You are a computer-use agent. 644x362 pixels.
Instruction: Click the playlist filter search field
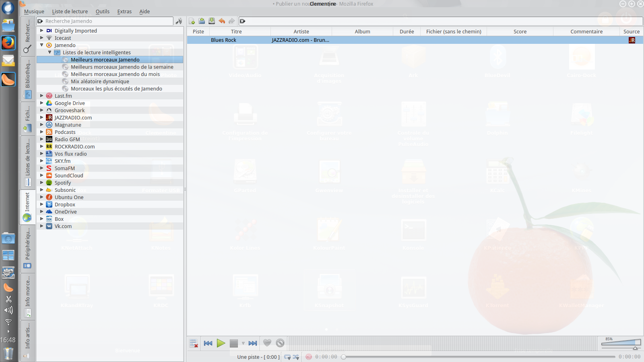[x=440, y=21]
